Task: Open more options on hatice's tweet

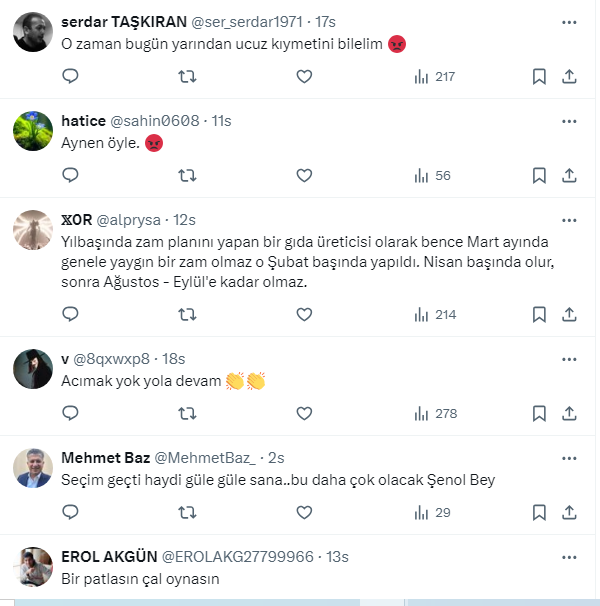Action: click(x=569, y=121)
